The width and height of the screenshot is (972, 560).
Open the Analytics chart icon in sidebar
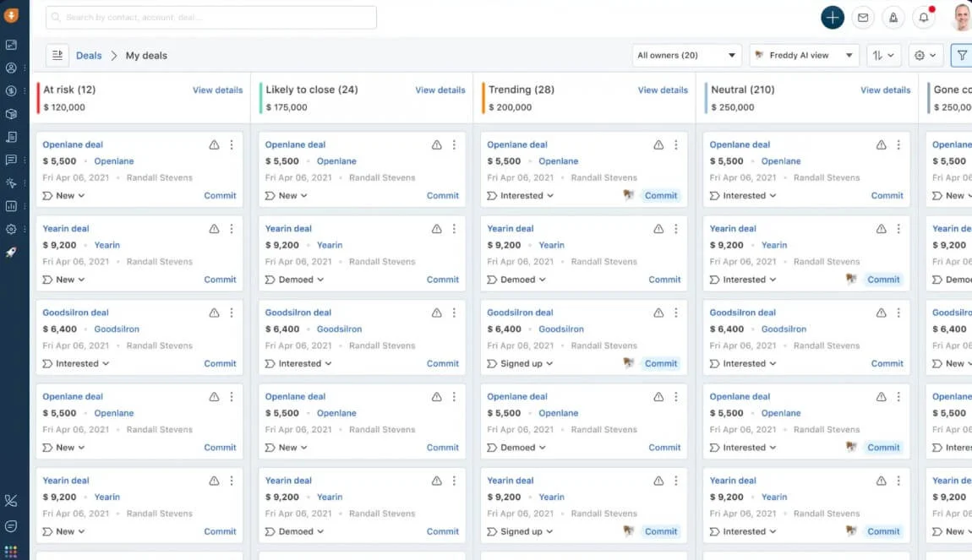coord(12,205)
